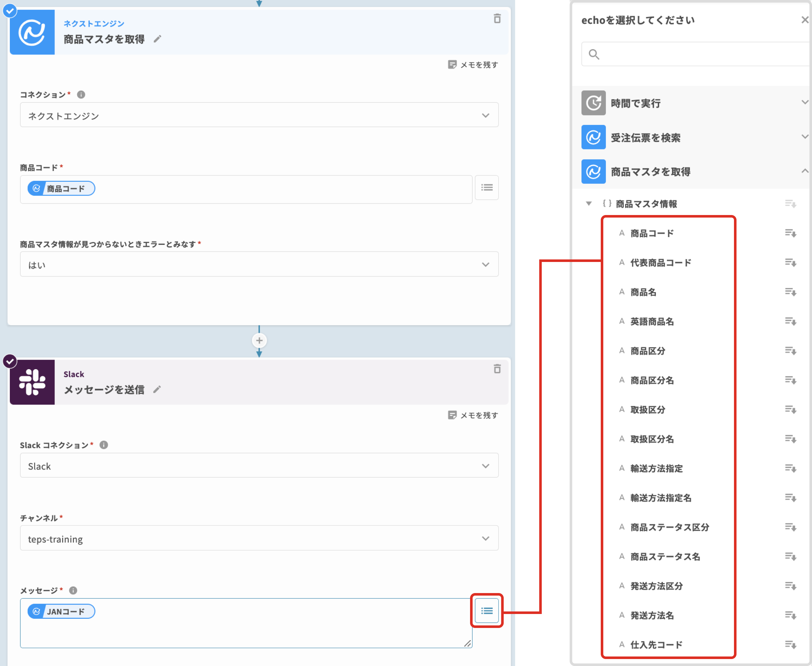The height and width of the screenshot is (666, 812).
Task: Insert 商品名 using its add icon
Action: 790,292
